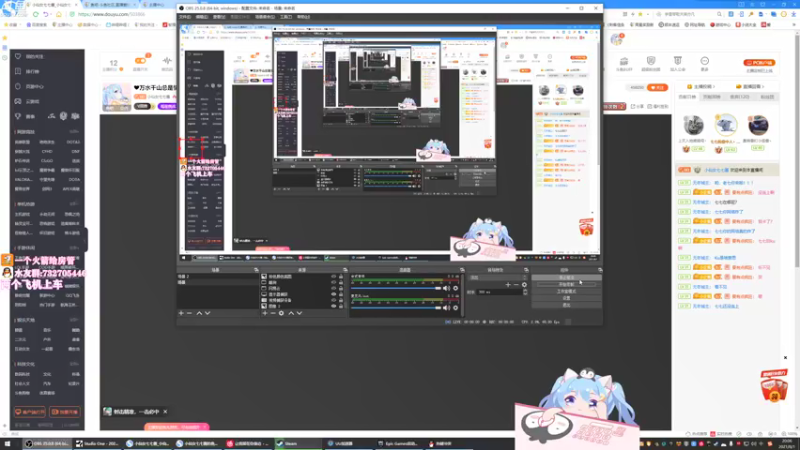Click the More ellipsis icon in Douyu header
Screen dimensions: 800x450
tap(705, 63)
